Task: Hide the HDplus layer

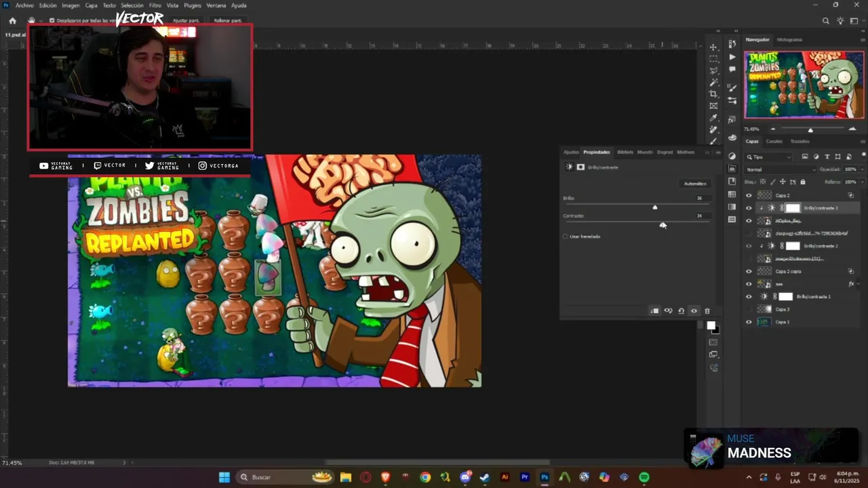Action: click(x=749, y=221)
